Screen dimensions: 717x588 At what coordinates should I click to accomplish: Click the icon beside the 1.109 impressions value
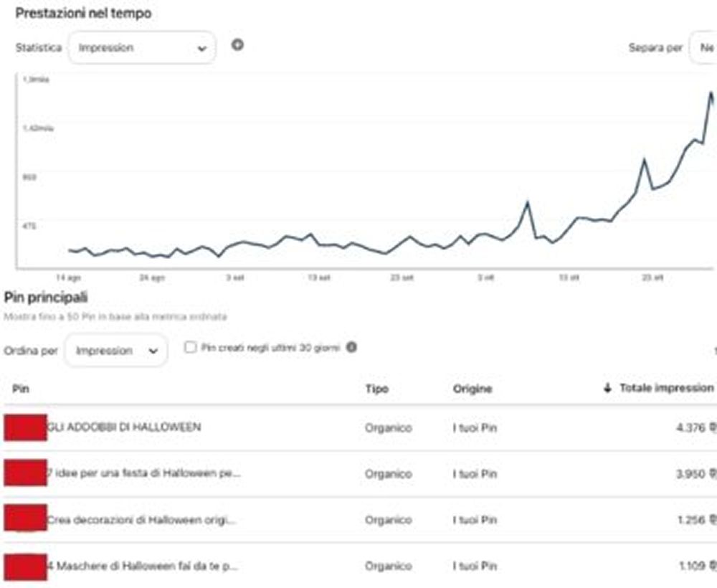coord(713,566)
